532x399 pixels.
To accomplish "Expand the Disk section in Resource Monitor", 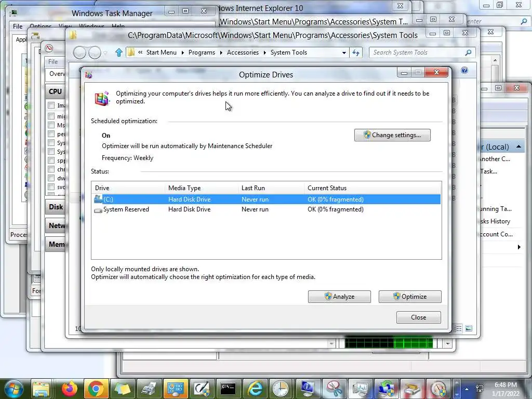I will [56, 207].
